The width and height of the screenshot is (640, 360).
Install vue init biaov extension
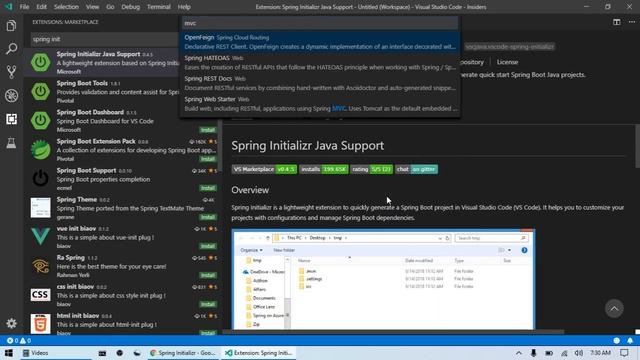coord(208,246)
